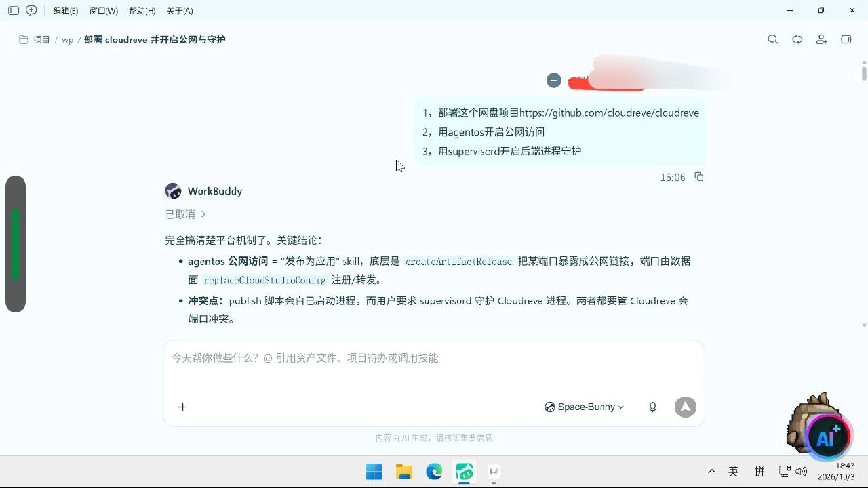Click the search magnifier icon in the header

click(x=772, y=40)
